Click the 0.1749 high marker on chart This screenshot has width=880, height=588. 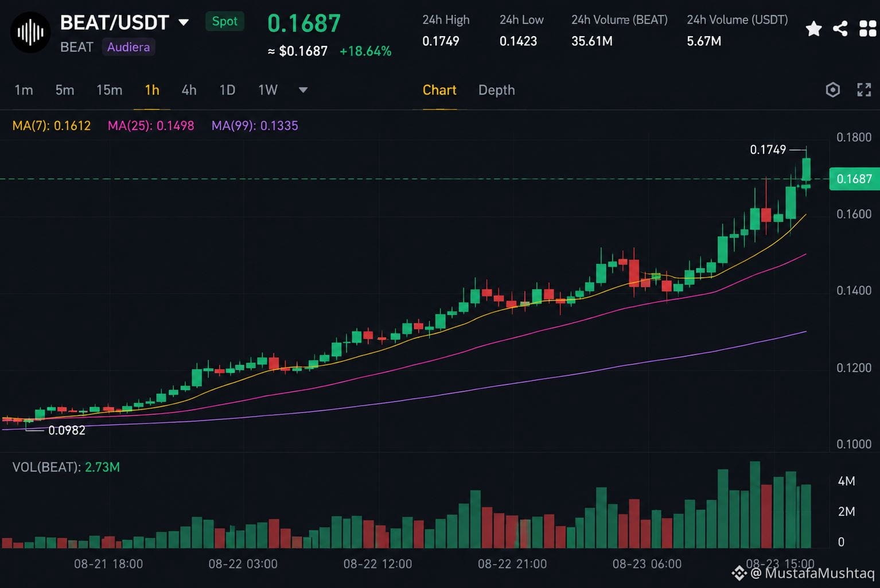[768, 150]
